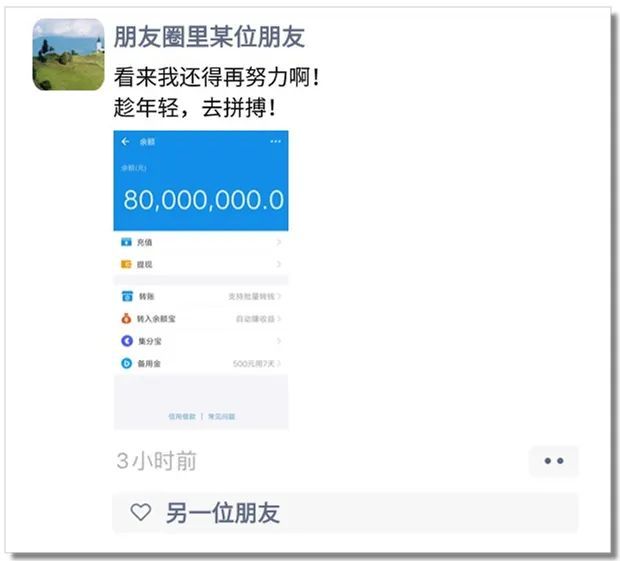The width and height of the screenshot is (620, 561).
Task: Open the 500元用7天 option for 备用金
Action: point(253,363)
